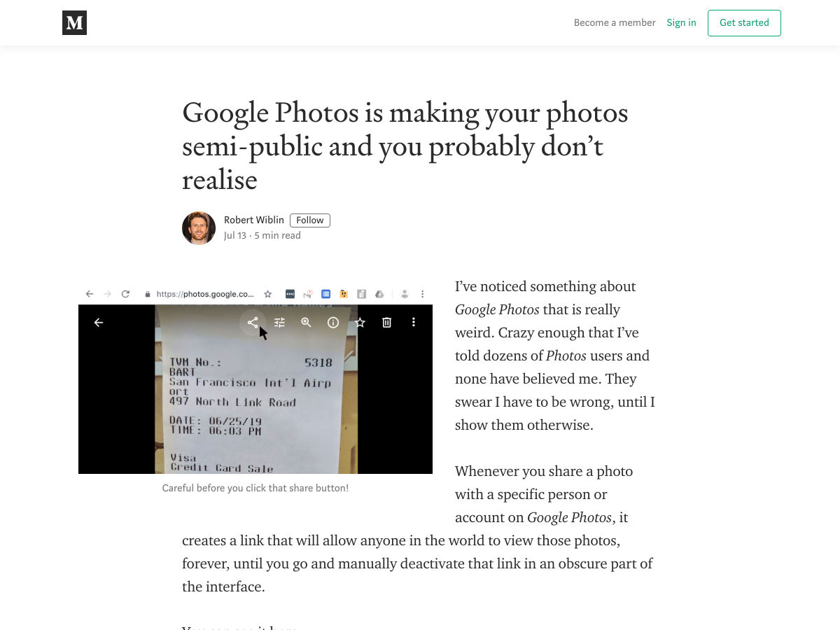Click the trash delete icon in the photo
840x630 pixels.
click(x=386, y=323)
